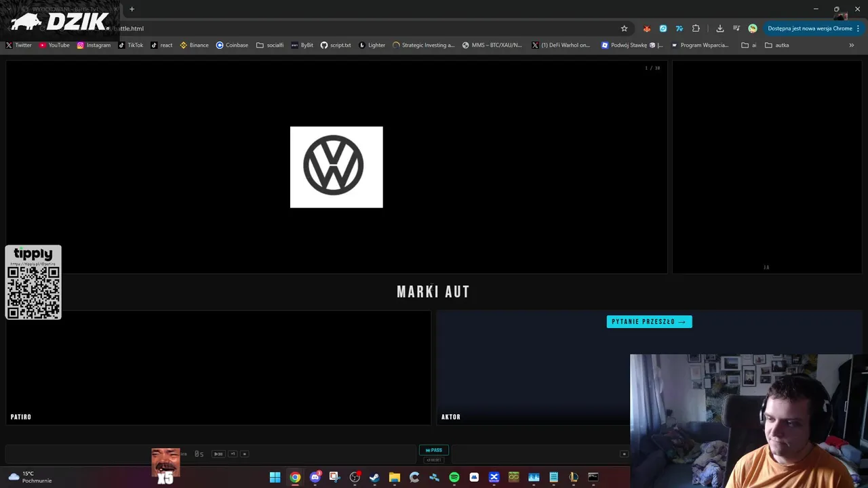The width and height of the screenshot is (868, 488).
Task: Open the round icon with red dot in taskbar
Action: 355,477
